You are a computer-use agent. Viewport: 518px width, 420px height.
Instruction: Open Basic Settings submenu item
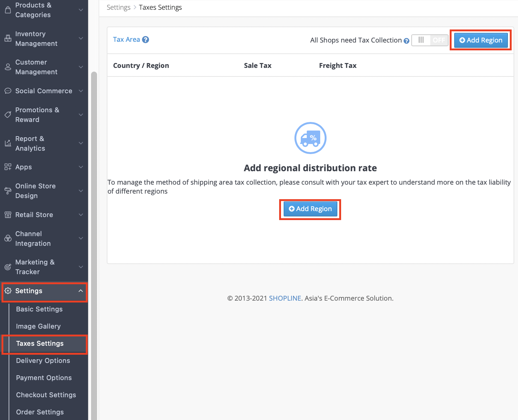[39, 309]
